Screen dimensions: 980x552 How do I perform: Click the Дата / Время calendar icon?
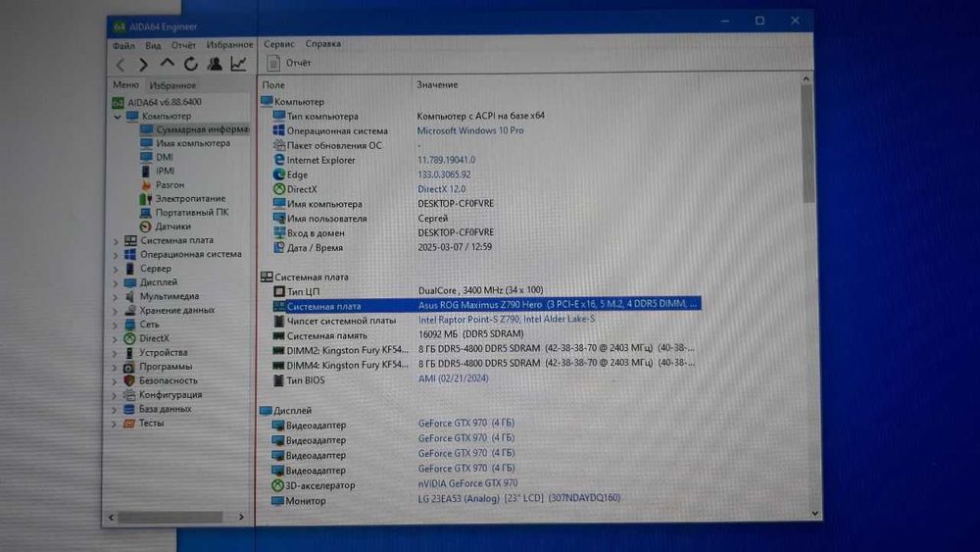click(278, 247)
